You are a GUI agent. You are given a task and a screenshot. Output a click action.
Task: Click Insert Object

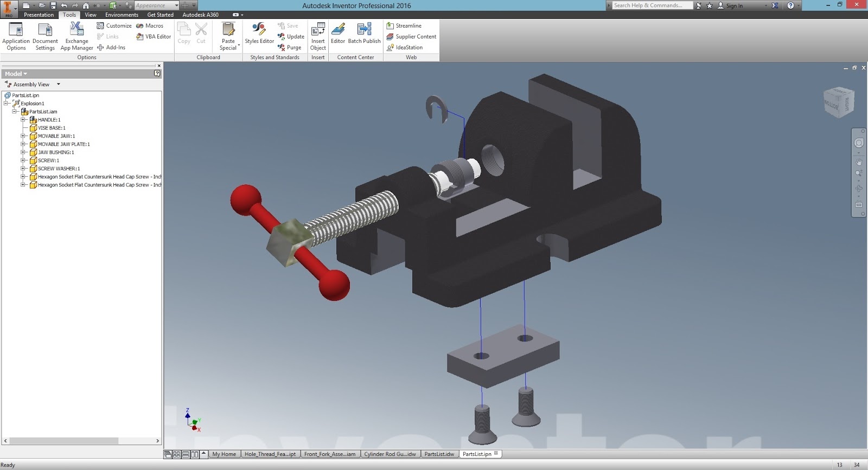point(318,36)
